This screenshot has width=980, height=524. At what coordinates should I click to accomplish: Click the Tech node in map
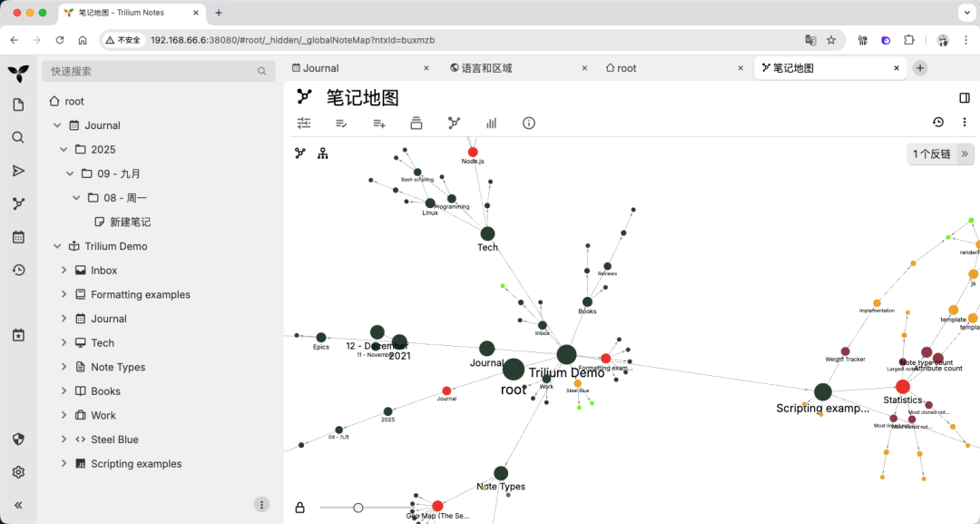487,234
